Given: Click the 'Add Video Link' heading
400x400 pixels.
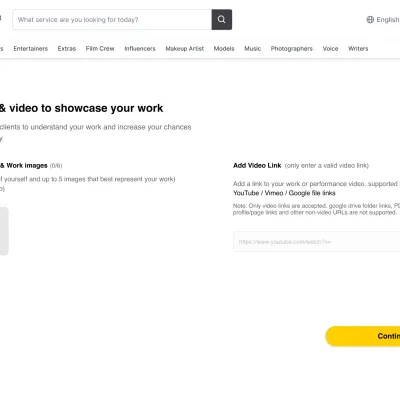Looking at the screenshot, I should (x=257, y=165).
